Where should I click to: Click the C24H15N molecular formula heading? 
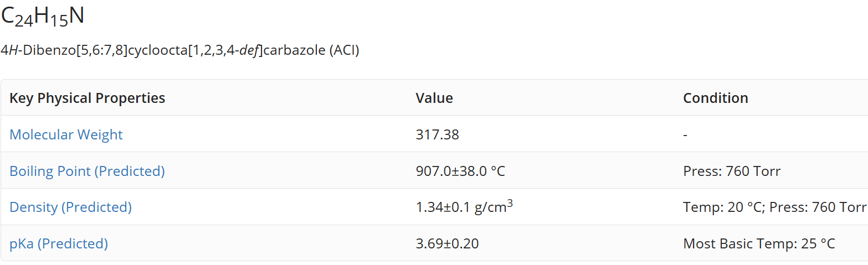[43, 17]
